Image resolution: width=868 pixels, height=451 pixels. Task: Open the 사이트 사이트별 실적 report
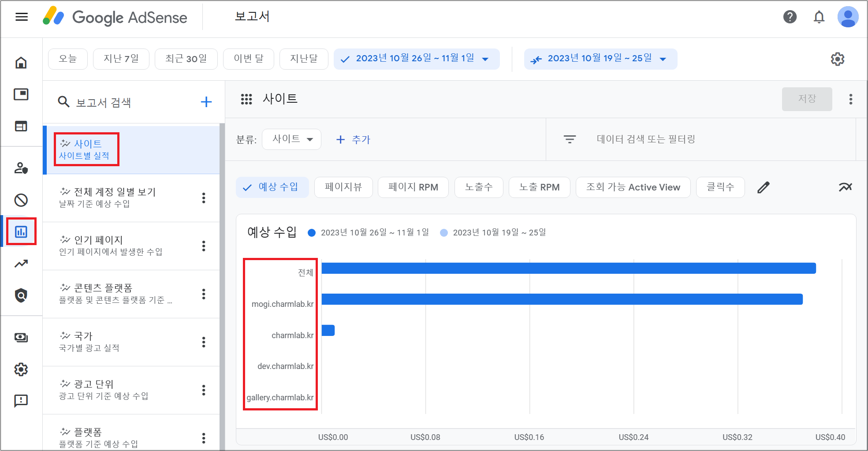131,150
